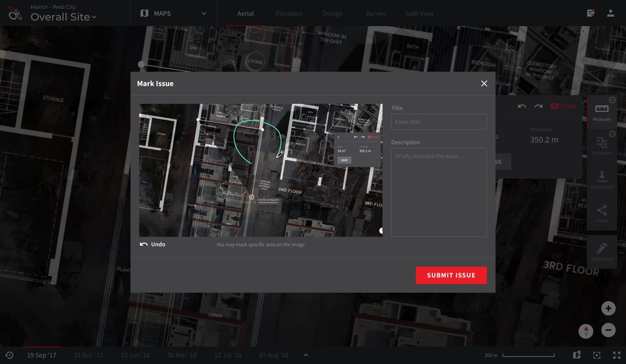Open the notes notification icon
This screenshot has width=626, height=364.
[x=590, y=13]
